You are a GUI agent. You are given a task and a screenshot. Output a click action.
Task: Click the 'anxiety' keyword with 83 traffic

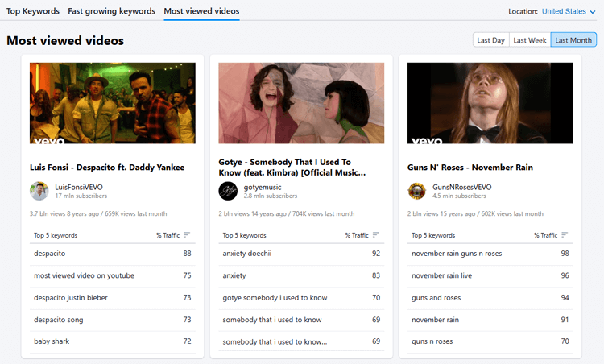click(234, 275)
